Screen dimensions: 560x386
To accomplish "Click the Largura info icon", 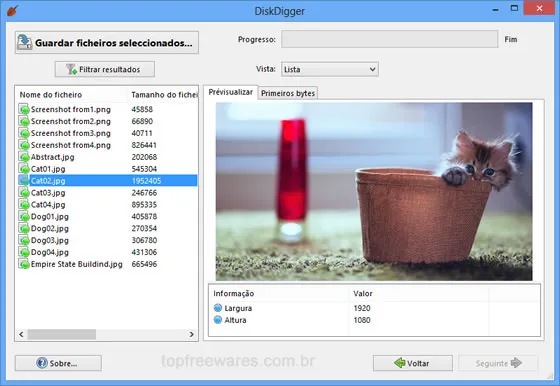I will coord(218,308).
